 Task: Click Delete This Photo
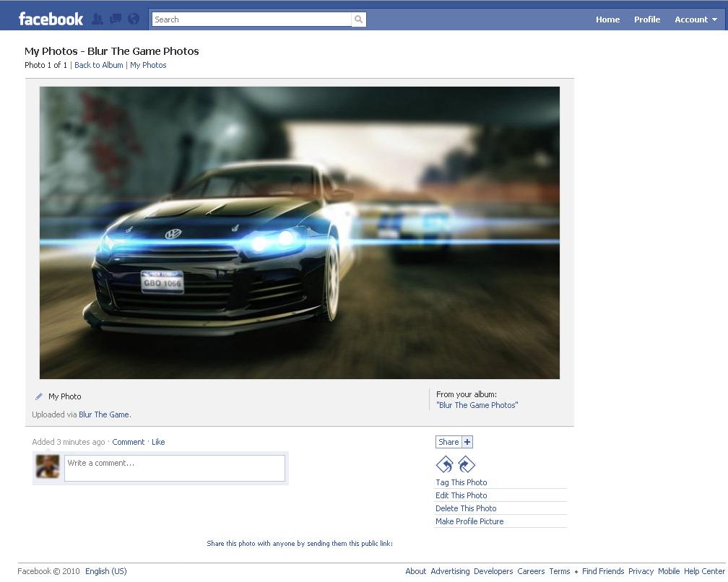coord(466,508)
